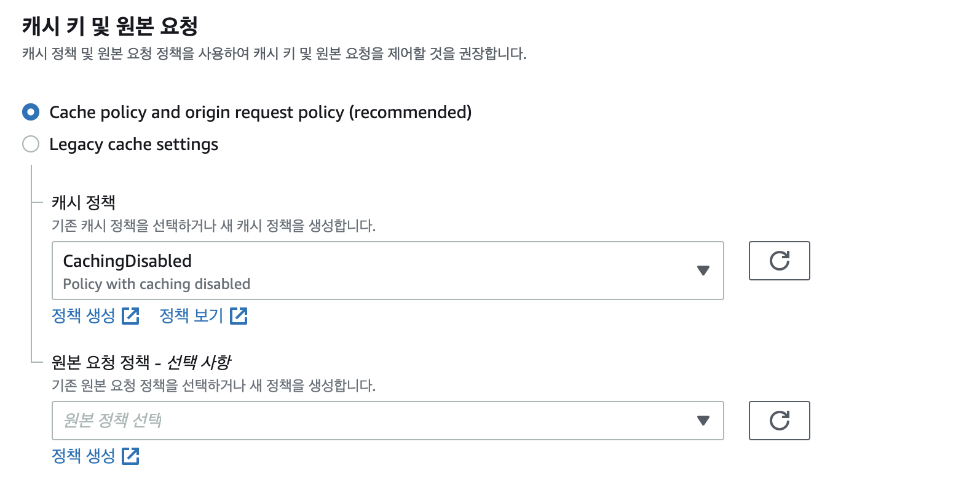Image resolution: width=980 pixels, height=487 pixels.
Task: Refresh the origin request policy list
Action: (780, 421)
